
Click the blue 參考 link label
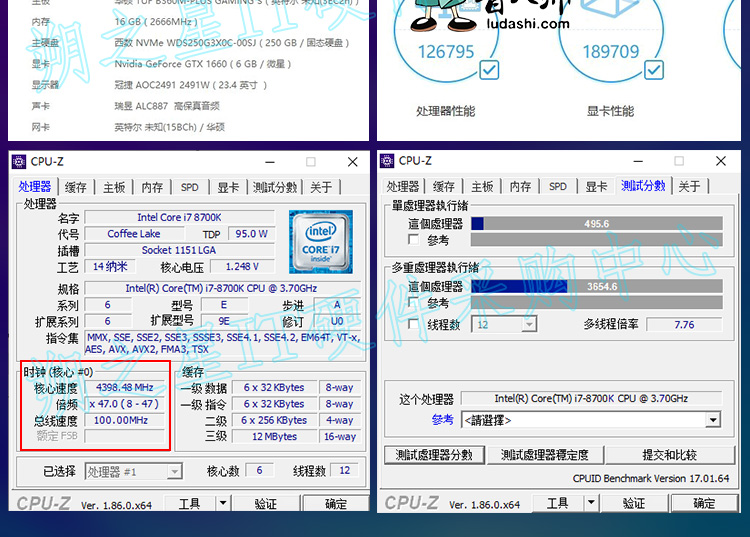tap(442, 420)
